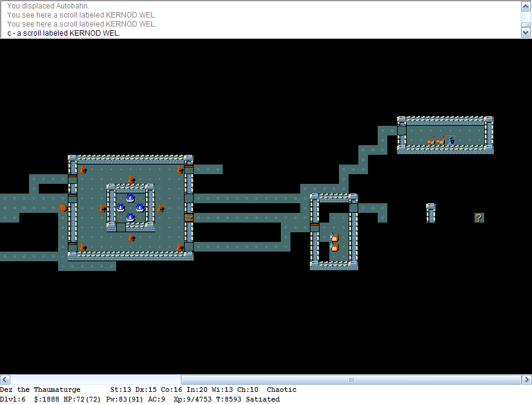Click the message 'You displaced Autobahn.'

[x=48, y=6]
